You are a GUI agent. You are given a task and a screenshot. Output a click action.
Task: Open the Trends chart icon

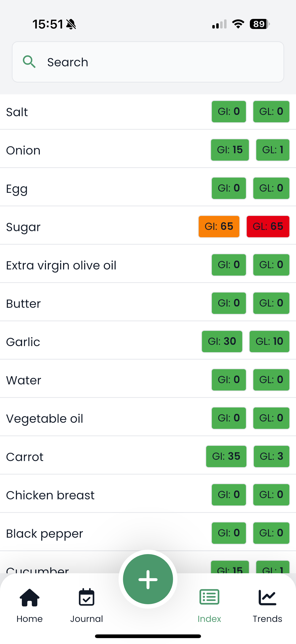click(267, 597)
